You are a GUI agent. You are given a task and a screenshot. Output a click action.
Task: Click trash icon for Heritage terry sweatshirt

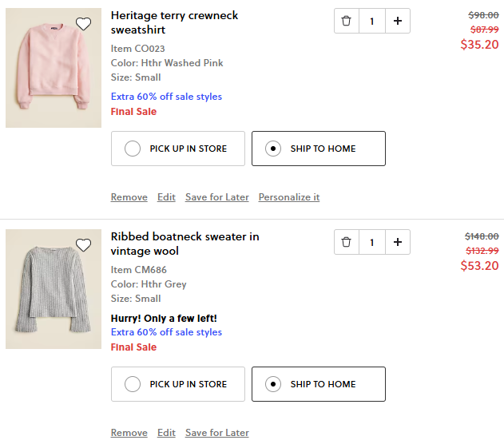coord(346,21)
